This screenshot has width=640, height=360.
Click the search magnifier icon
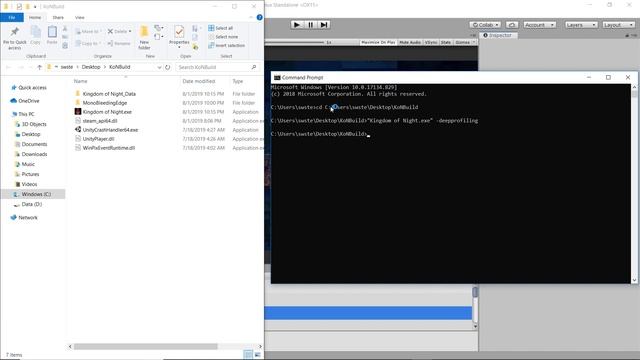pyautogui.click(x=253, y=67)
